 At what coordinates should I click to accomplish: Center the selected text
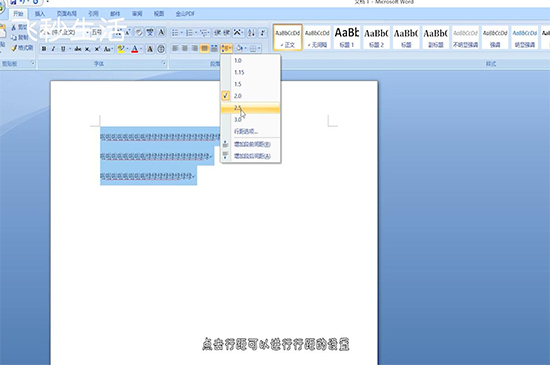(x=185, y=48)
